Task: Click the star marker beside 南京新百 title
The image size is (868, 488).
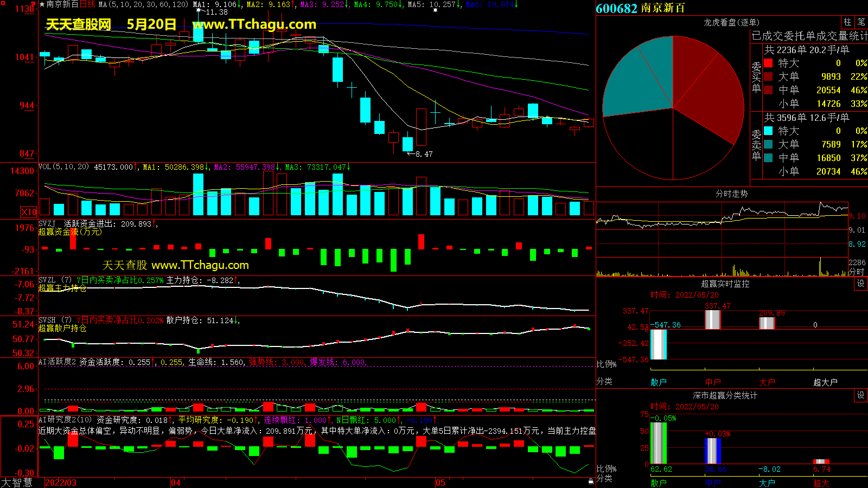Action: coord(42,4)
